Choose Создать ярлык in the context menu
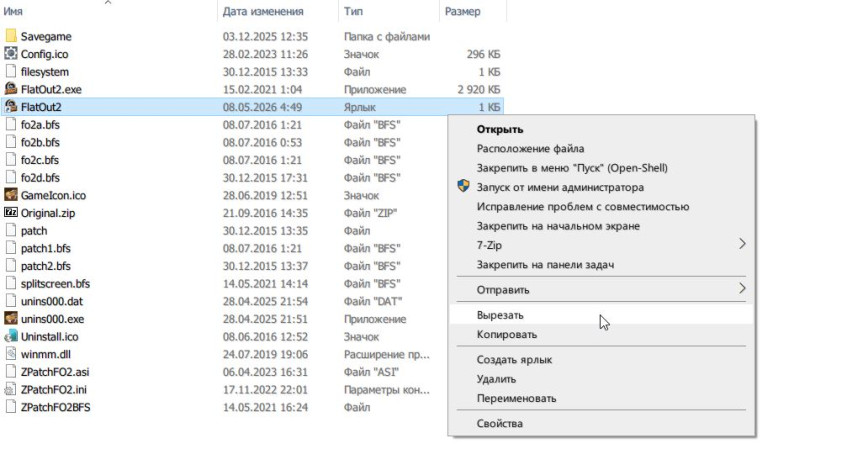Image resolution: width=847 pixels, height=449 pixels. coord(514,360)
